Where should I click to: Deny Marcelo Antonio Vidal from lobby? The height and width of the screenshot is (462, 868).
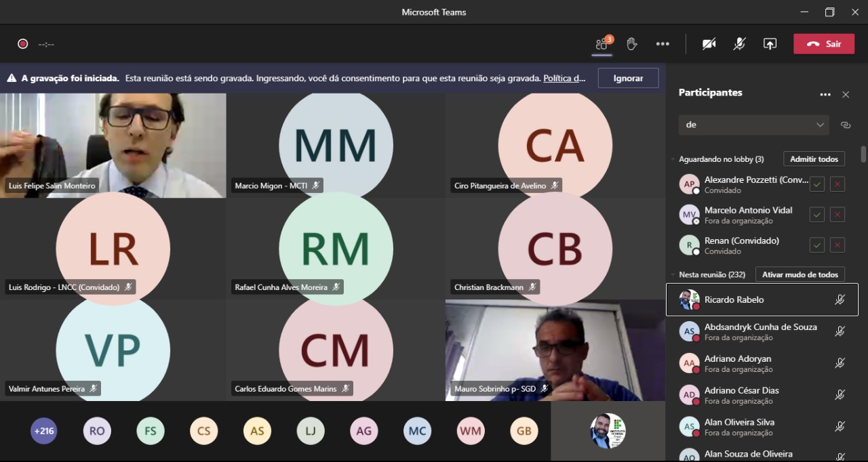coord(837,215)
